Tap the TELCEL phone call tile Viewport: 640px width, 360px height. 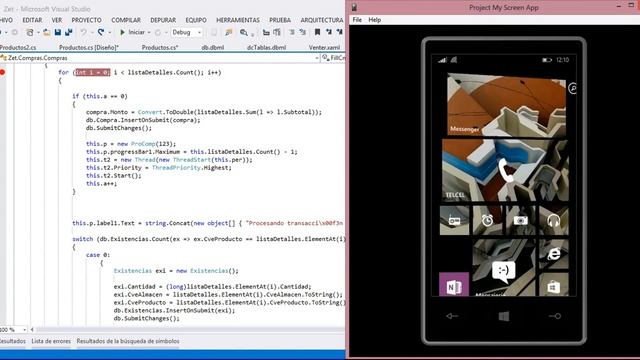(x=505, y=170)
